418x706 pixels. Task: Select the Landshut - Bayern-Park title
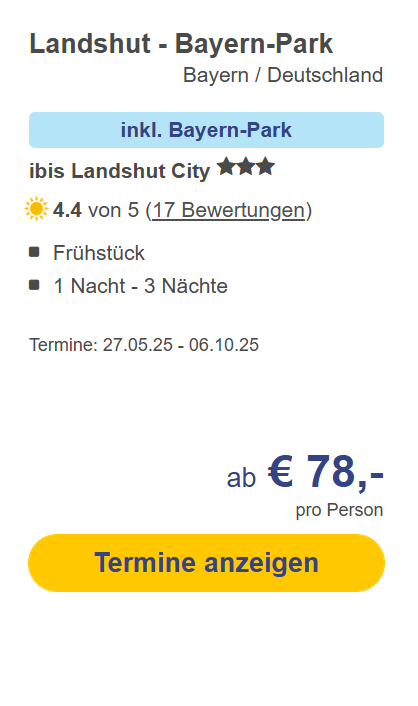[181, 44]
